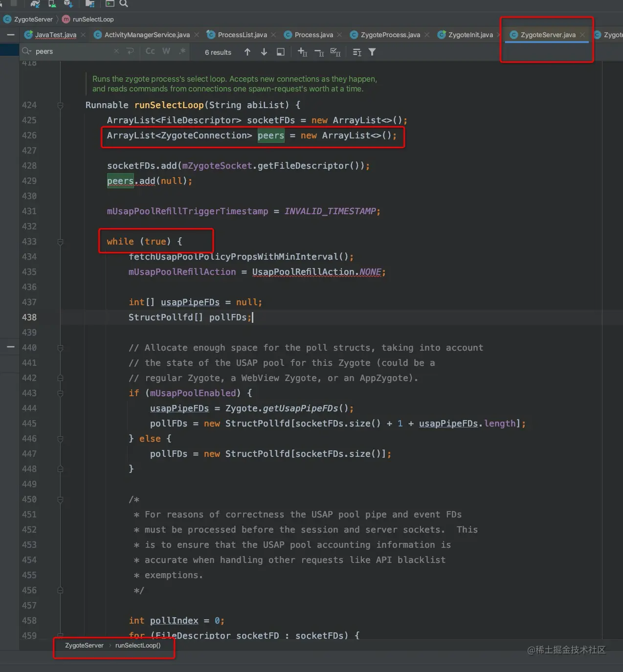Close the ZygoteProcess.java tab
623x672 pixels.
pyautogui.click(x=427, y=35)
